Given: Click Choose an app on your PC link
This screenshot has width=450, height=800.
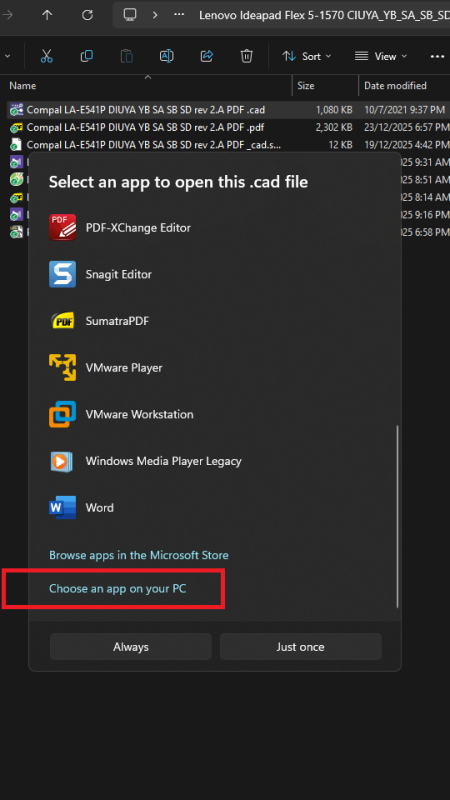Looking at the screenshot, I should pos(117,589).
